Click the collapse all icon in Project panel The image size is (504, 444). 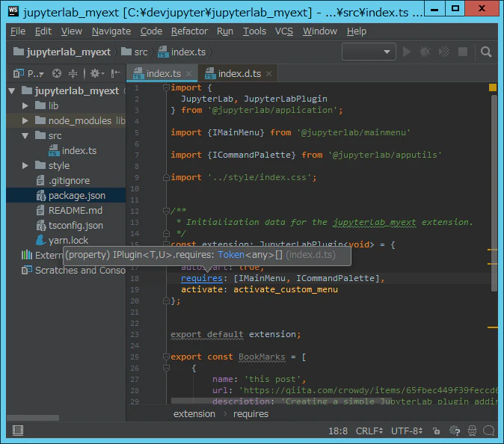[x=73, y=73]
